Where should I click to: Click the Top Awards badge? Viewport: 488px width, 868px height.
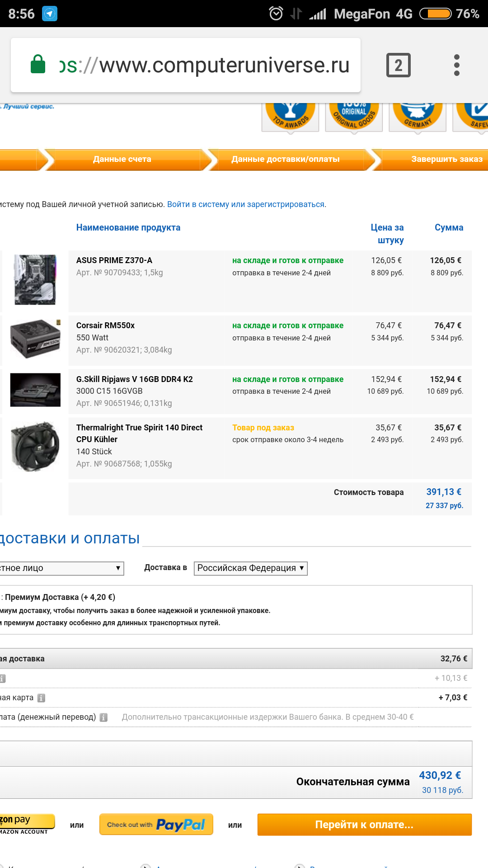(290, 116)
